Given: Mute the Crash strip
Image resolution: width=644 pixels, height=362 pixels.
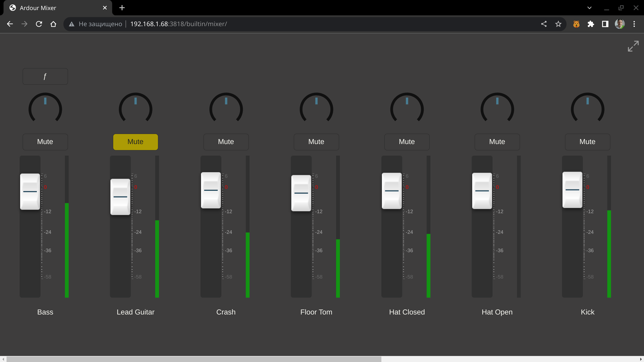Looking at the screenshot, I should pyautogui.click(x=226, y=142).
